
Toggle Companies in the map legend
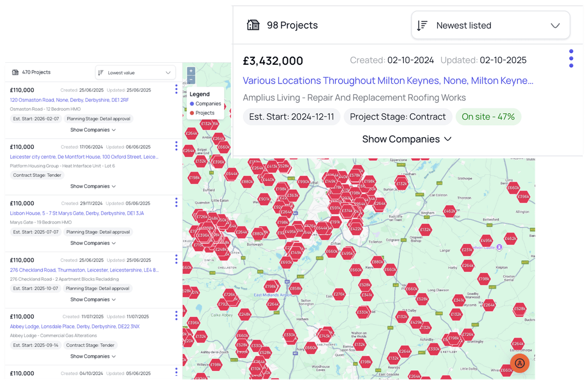(x=205, y=104)
